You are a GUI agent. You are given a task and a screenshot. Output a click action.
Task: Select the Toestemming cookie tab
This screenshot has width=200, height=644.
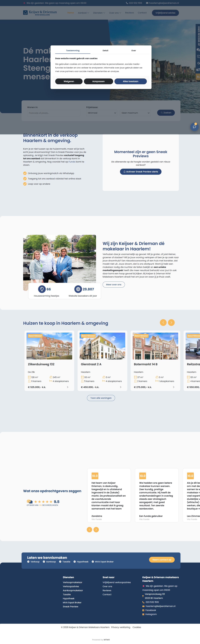pos(73,51)
